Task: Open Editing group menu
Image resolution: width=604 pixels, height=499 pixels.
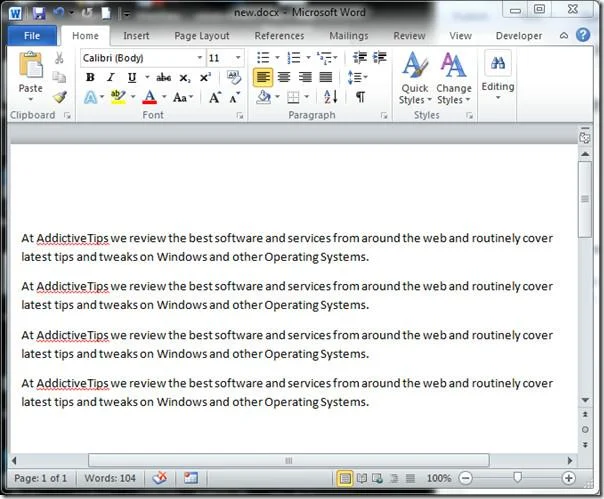Action: [x=498, y=76]
